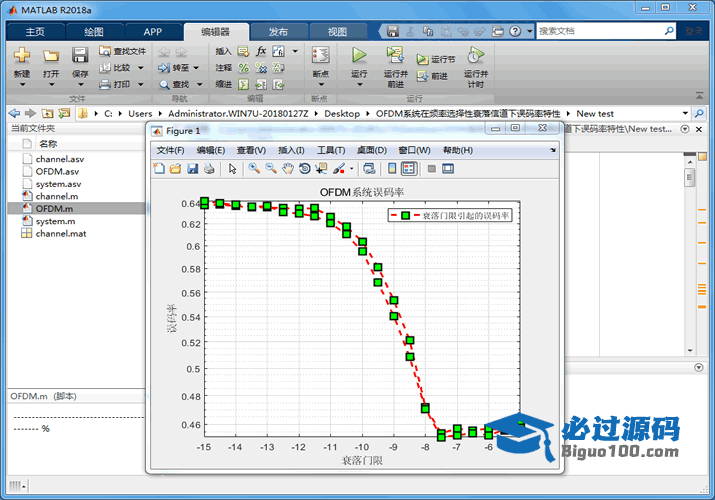
Task: Click the New (新建) file icon
Action: click(21, 56)
